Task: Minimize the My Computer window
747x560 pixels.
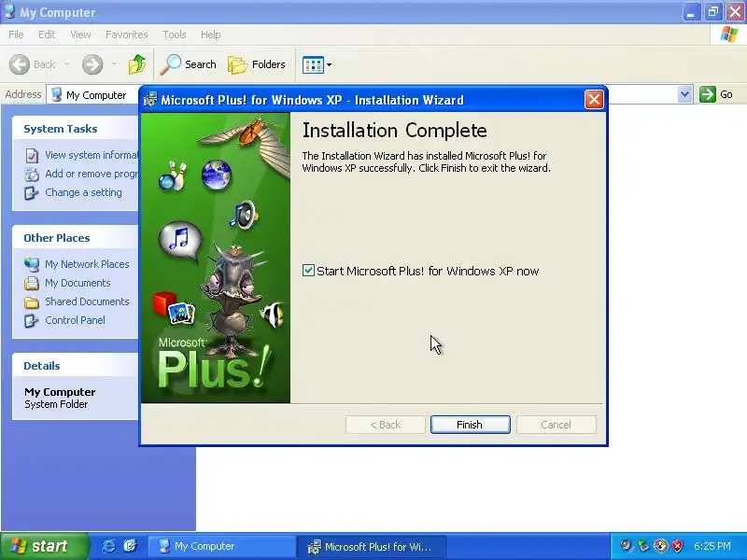Action: point(690,12)
